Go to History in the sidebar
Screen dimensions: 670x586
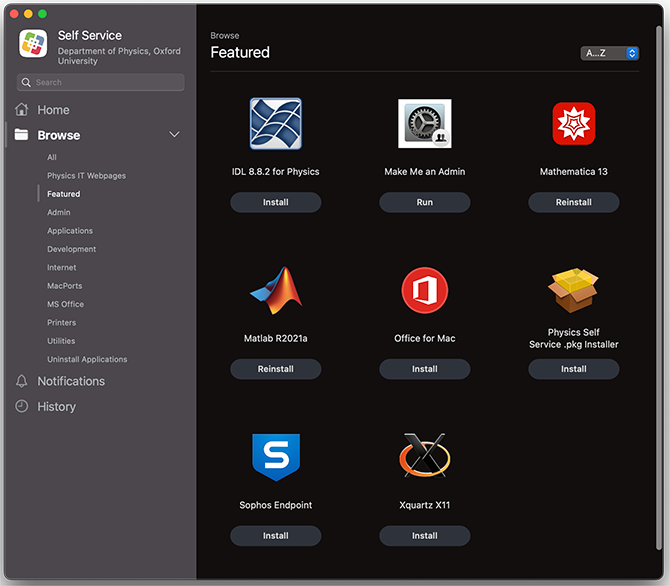pyautogui.click(x=56, y=407)
